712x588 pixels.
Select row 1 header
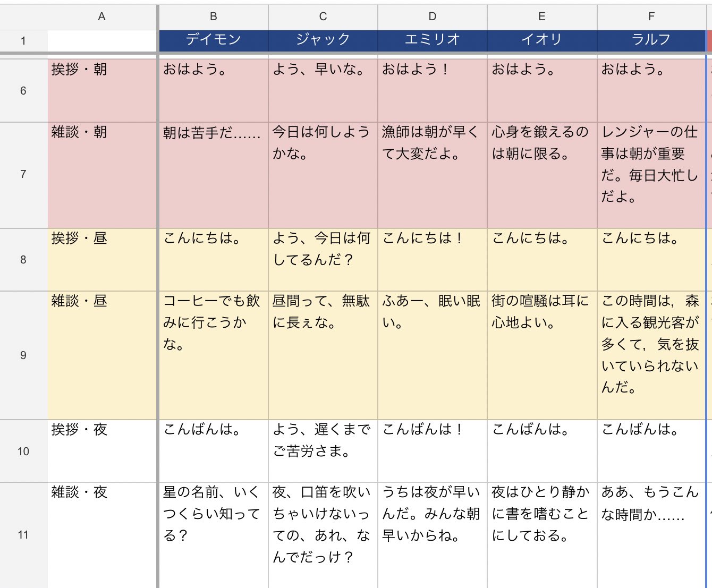click(x=23, y=41)
